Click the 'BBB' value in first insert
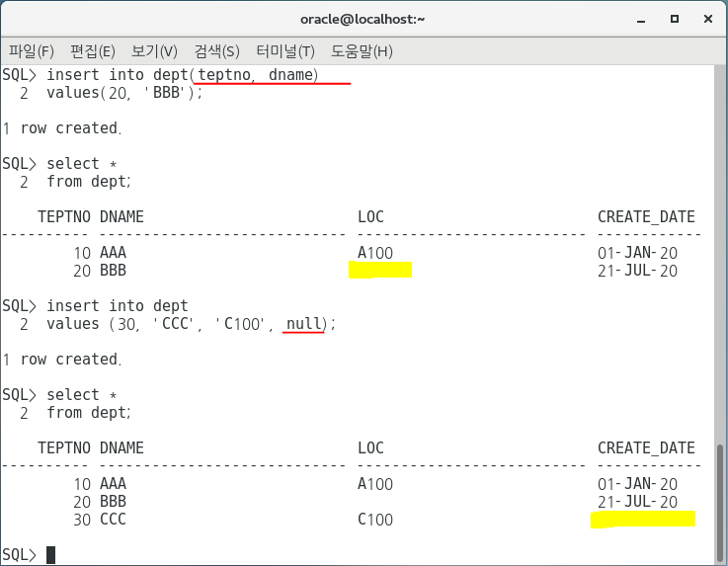This screenshot has height=566, width=728. 166,93
